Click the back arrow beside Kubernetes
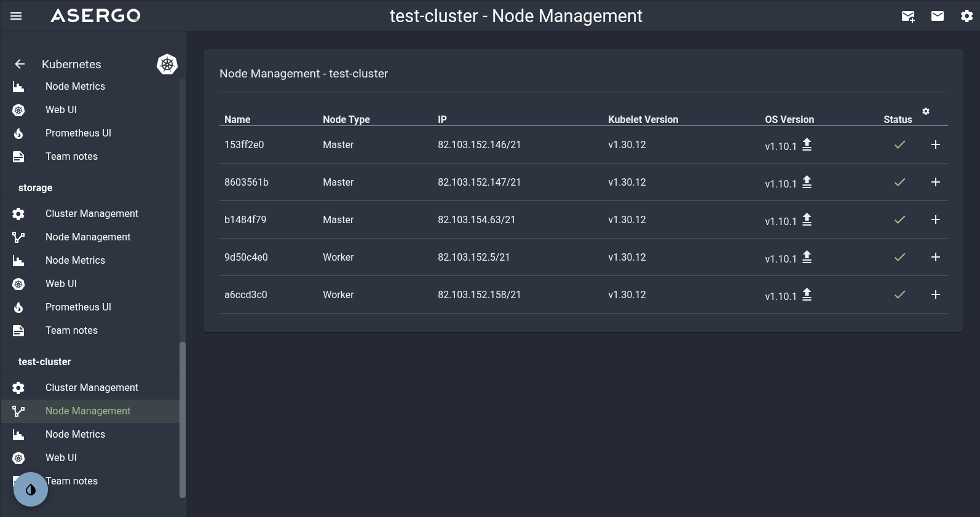The width and height of the screenshot is (980, 517). (20, 64)
